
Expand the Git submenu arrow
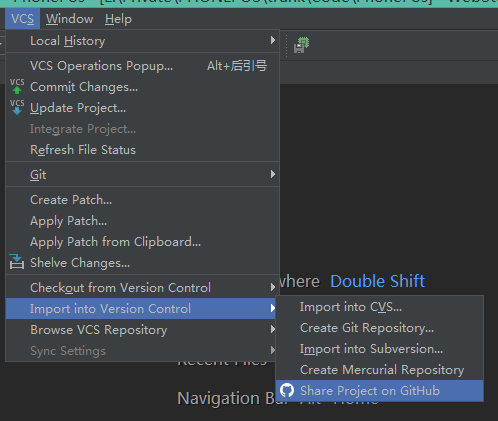[x=273, y=174]
